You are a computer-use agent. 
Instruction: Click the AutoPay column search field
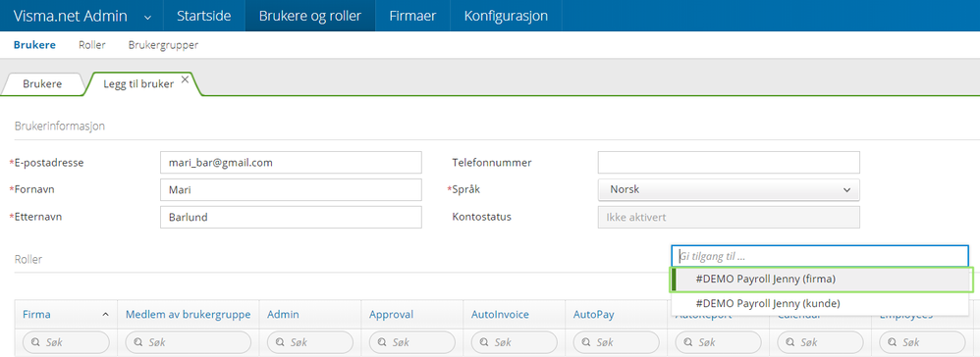click(x=617, y=342)
